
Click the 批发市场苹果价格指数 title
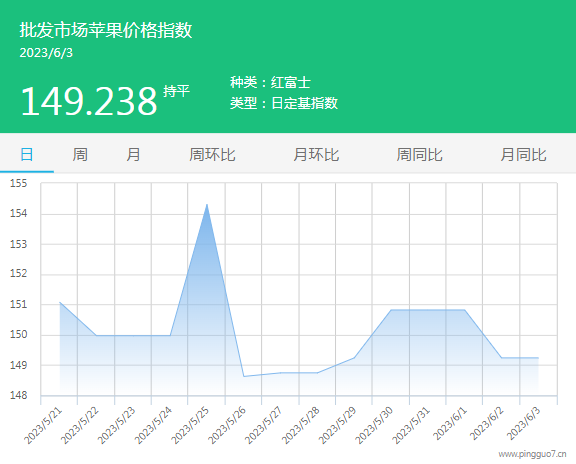click(x=106, y=30)
